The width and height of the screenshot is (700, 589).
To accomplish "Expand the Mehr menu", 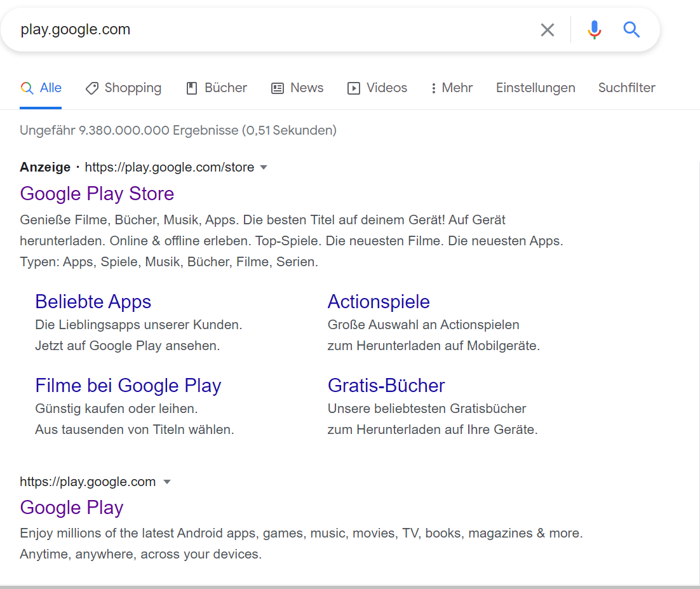I will 452,88.
